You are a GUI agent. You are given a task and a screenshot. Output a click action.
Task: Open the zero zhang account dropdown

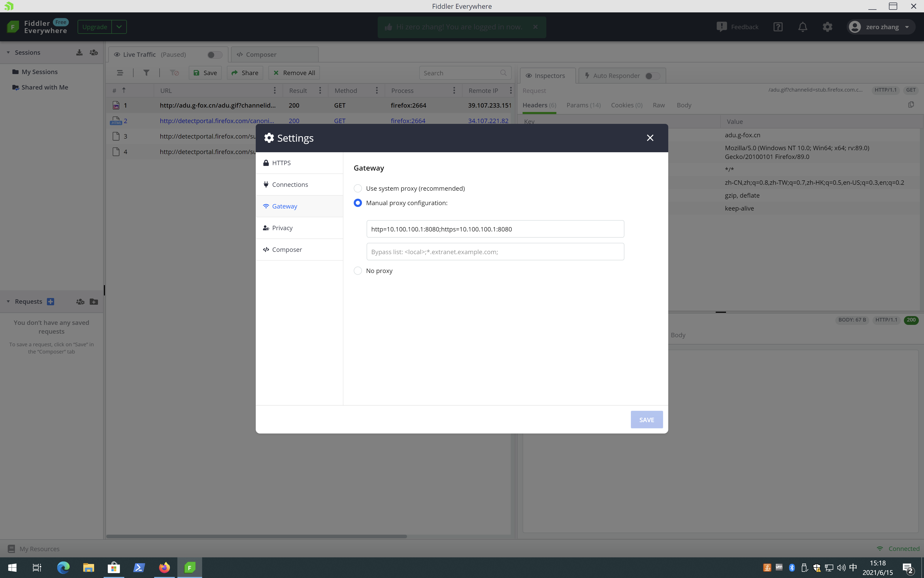[x=881, y=27]
